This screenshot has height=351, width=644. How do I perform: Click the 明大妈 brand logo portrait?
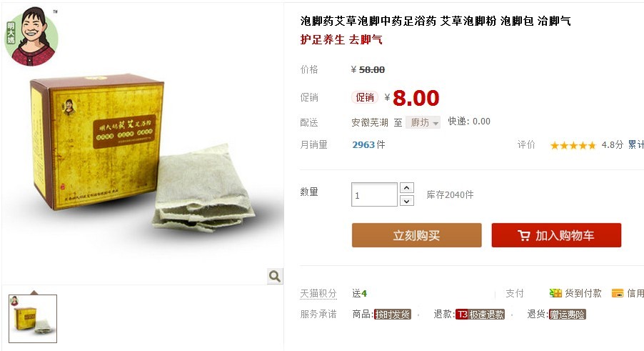tap(31, 37)
